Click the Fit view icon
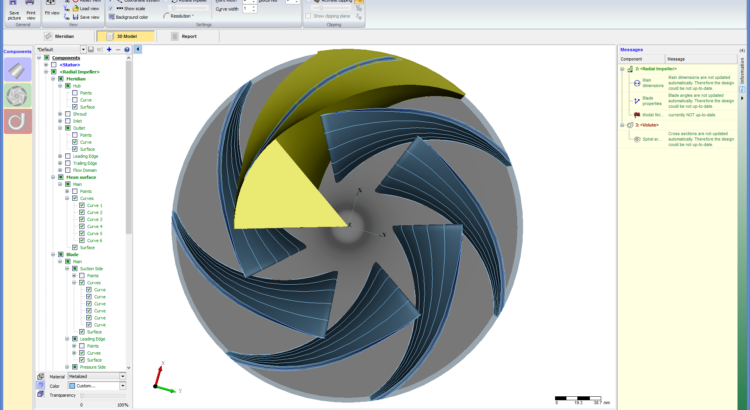750x410 pixels. (x=50, y=3)
